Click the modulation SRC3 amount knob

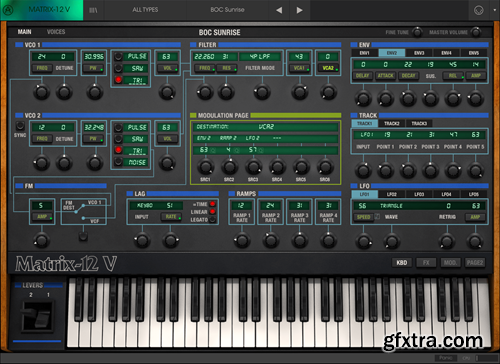[x=253, y=166]
